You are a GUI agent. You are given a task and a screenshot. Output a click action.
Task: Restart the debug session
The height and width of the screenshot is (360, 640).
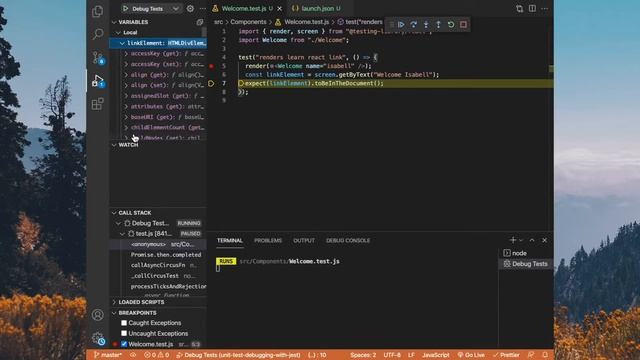451,24
